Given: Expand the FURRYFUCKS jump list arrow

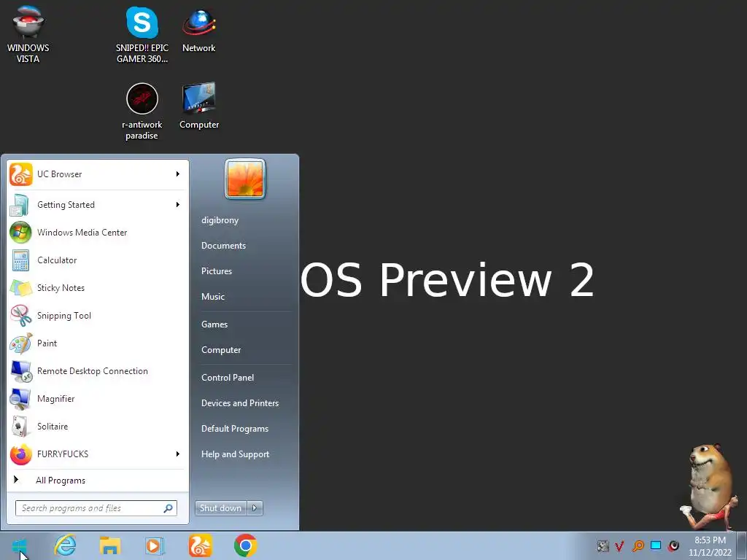Looking at the screenshot, I should point(178,454).
